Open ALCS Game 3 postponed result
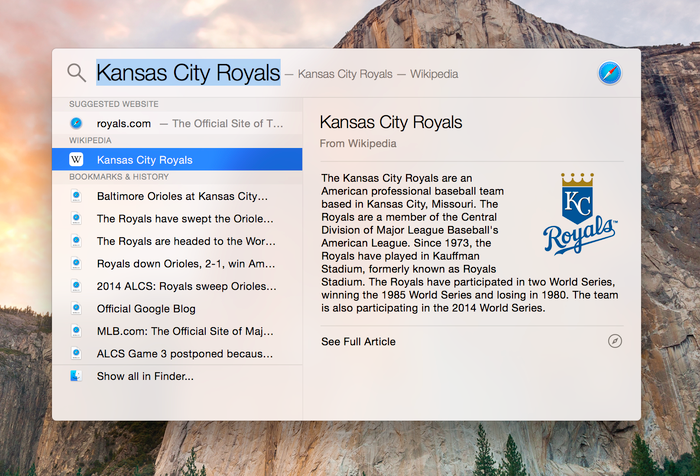Image resolution: width=700 pixels, height=476 pixels. coord(177,354)
